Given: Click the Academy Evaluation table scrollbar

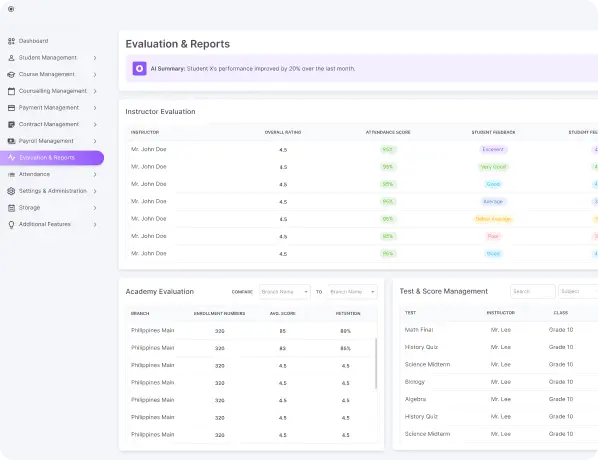Looking at the screenshot, I should [x=376, y=363].
